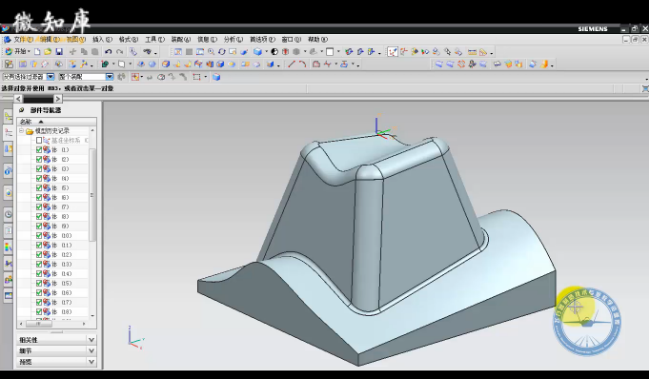The image size is (649, 379).
Task: Click the Undo arrow icon
Action: tap(108, 52)
